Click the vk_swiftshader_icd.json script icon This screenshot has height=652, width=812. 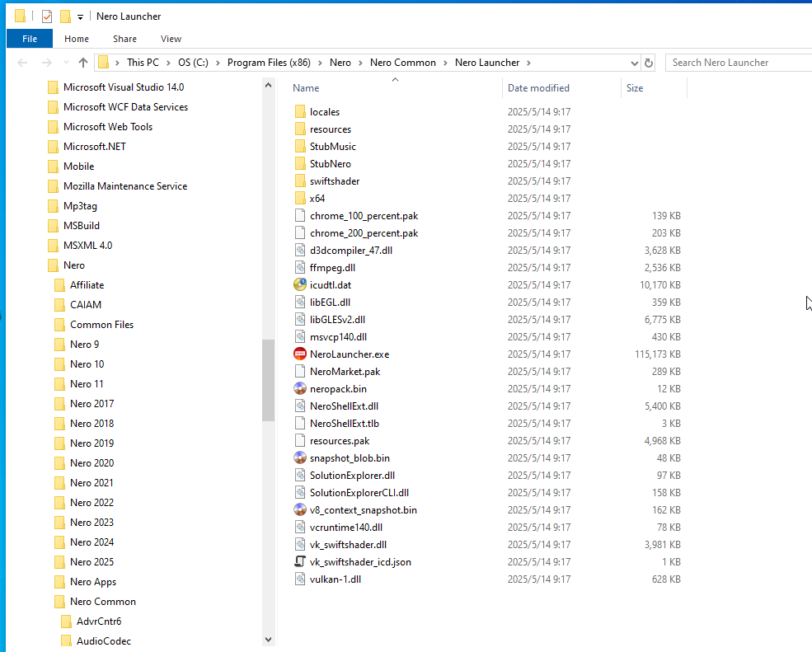pyautogui.click(x=300, y=562)
